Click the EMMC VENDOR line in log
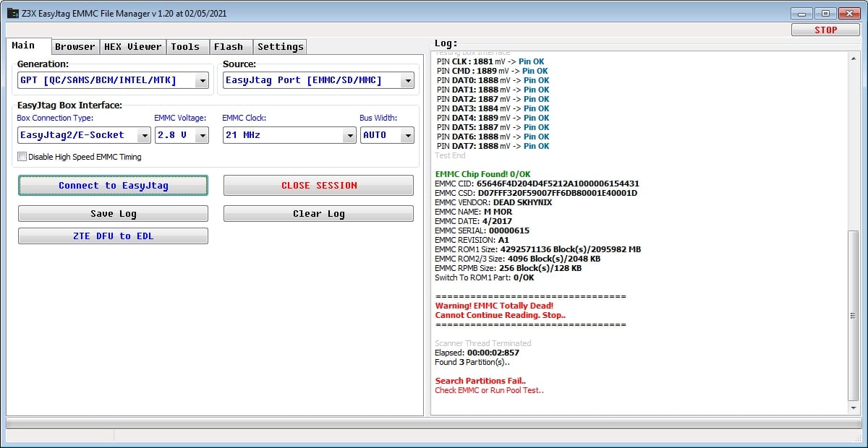868x448 pixels. click(x=493, y=202)
